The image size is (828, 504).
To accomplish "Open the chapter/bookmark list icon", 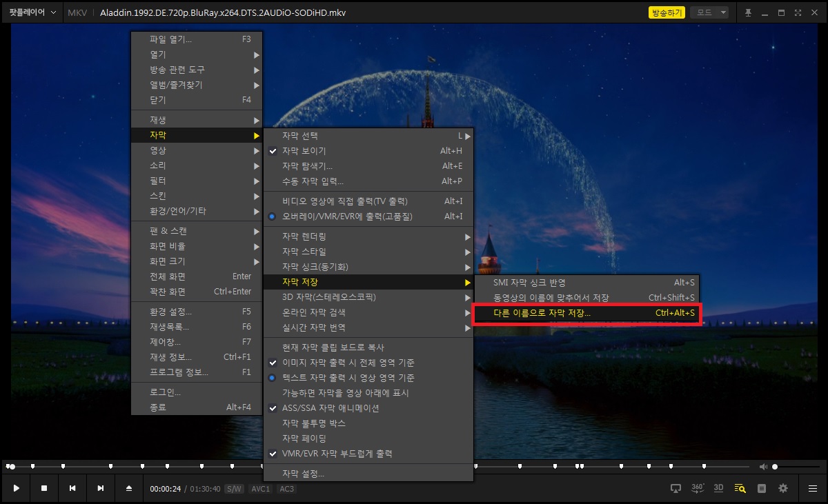I will [762, 488].
